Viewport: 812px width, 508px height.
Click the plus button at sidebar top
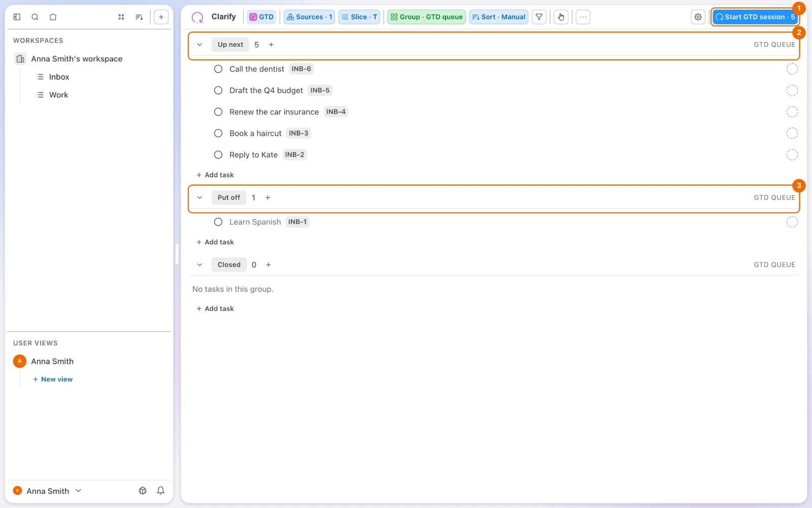click(x=161, y=17)
